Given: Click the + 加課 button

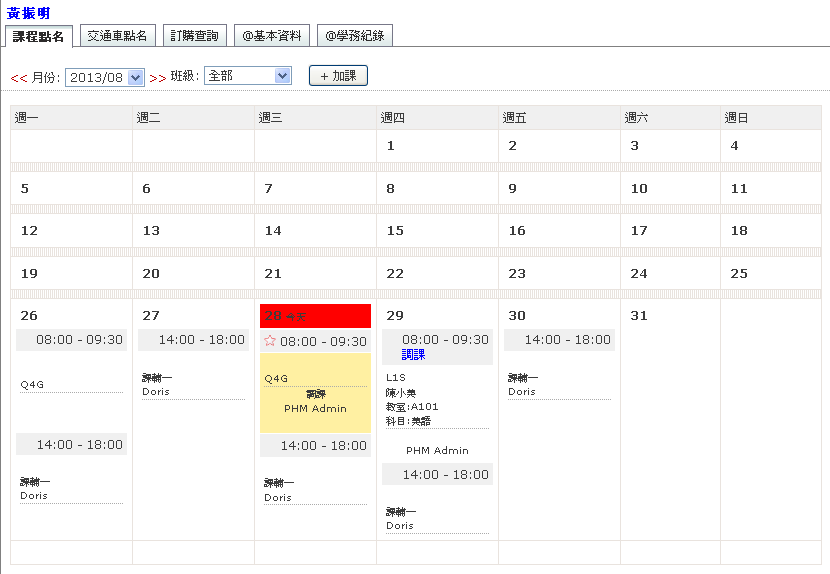Looking at the screenshot, I should (x=338, y=76).
